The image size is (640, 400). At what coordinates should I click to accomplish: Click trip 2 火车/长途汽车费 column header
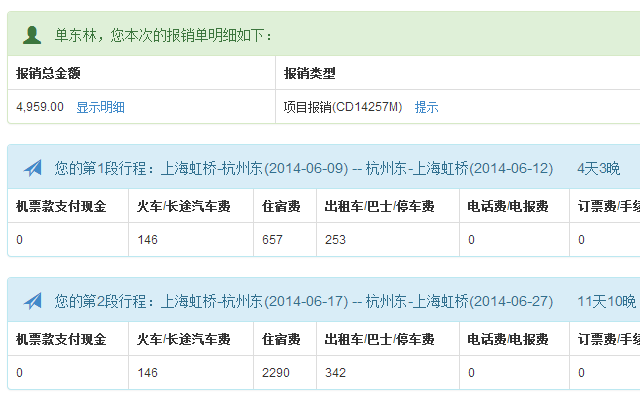coord(184,339)
